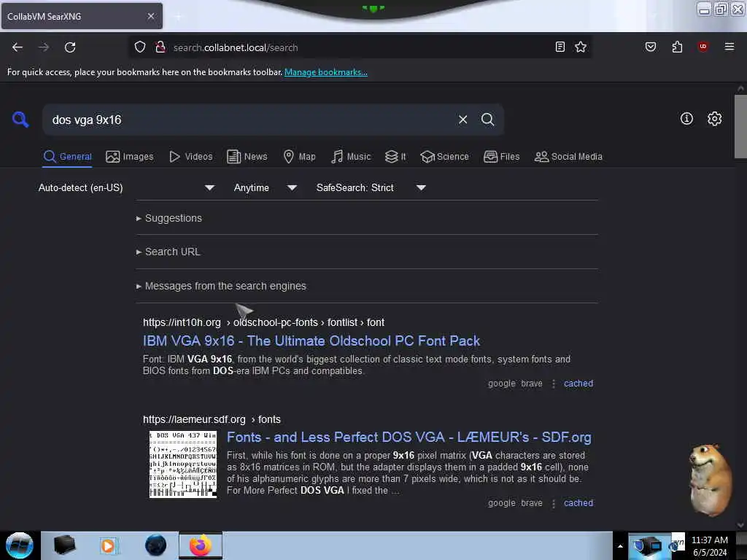This screenshot has height=560, width=747.
Task: Open the Auto-detect (en-US) language dropdown
Action: [126, 187]
